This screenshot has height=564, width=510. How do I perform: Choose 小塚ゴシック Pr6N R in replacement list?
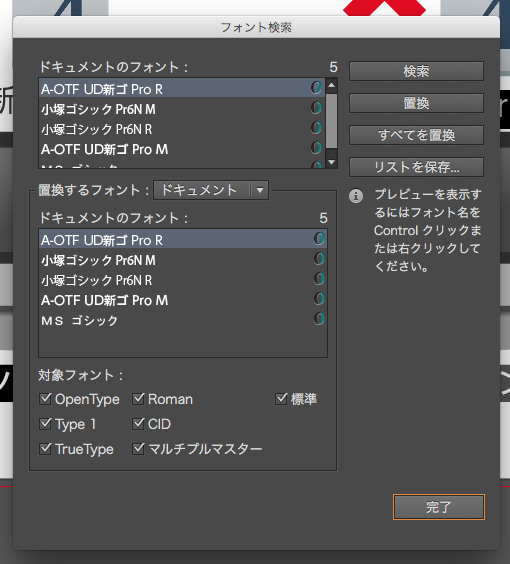tap(183, 280)
